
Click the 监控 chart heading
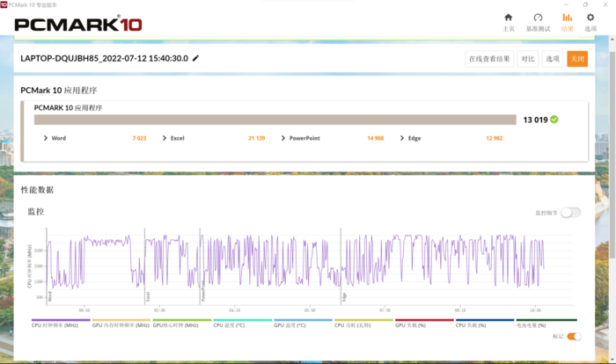pos(36,212)
